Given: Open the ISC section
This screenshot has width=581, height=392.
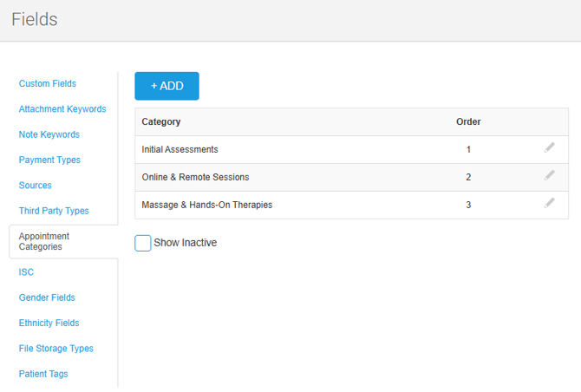Looking at the screenshot, I should [x=26, y=272].
